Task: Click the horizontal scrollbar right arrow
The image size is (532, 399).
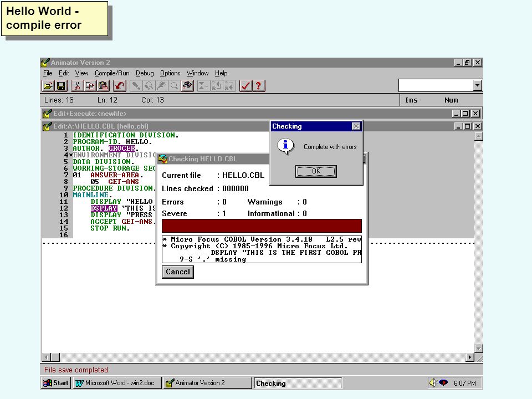Action: pyautogui.click(x=470, y=357)
